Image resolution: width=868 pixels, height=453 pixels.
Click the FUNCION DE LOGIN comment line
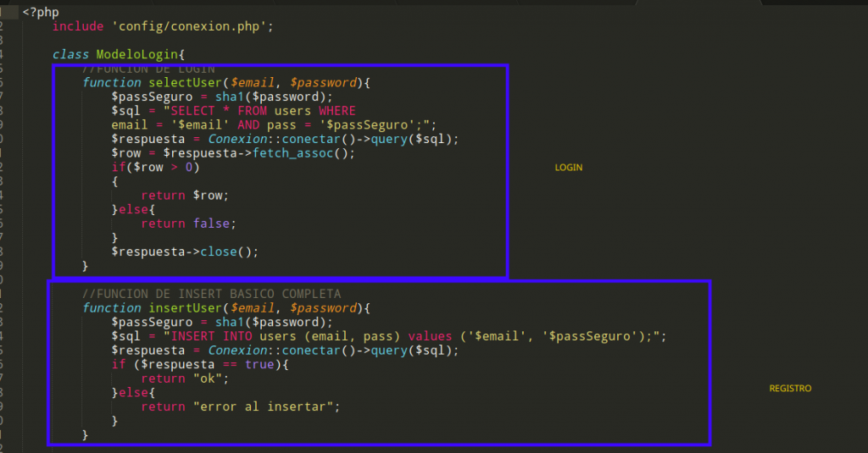148,69
